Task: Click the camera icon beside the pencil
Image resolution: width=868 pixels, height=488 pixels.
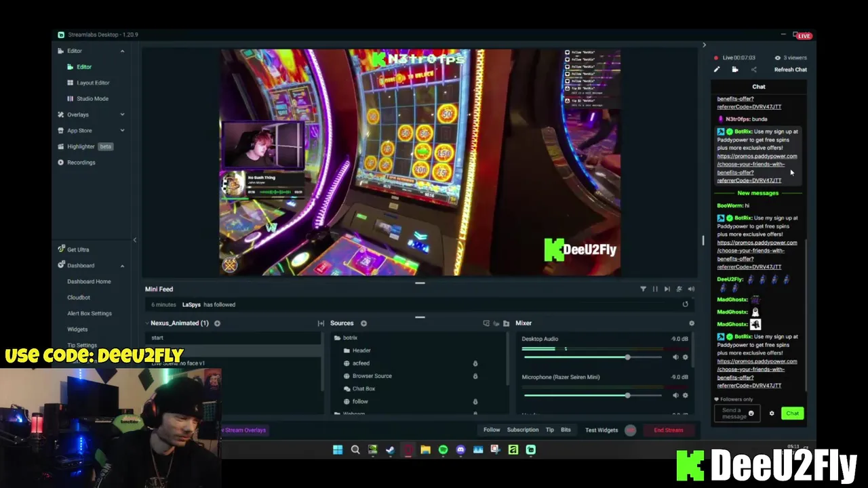Action: (735, 70)
